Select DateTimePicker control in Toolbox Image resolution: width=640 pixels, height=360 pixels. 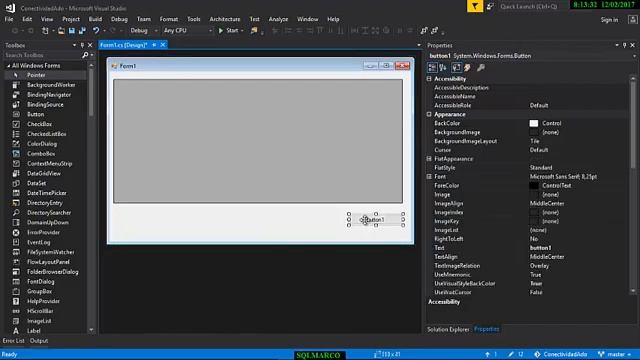pos(46,193)
